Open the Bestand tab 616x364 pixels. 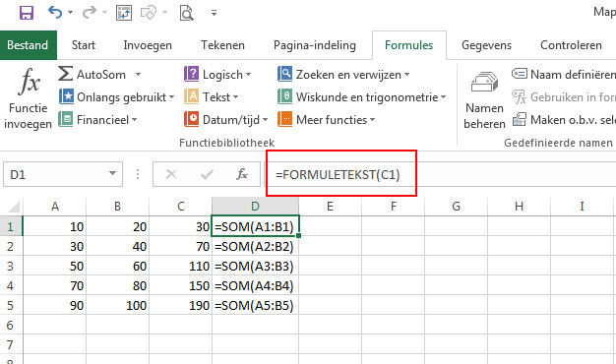click(29, 45)
